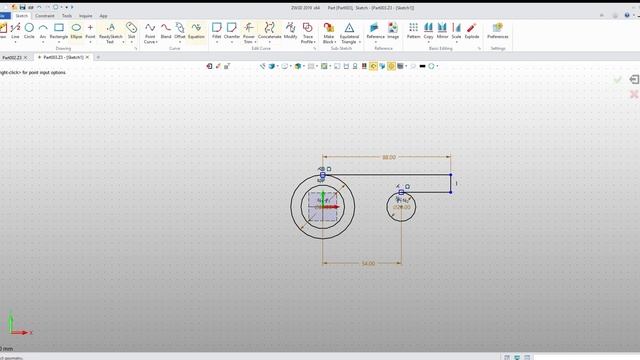Screen dimensions: 640x360
Task: Open the Inquire ribbon tab
Action: coord(85,16)
